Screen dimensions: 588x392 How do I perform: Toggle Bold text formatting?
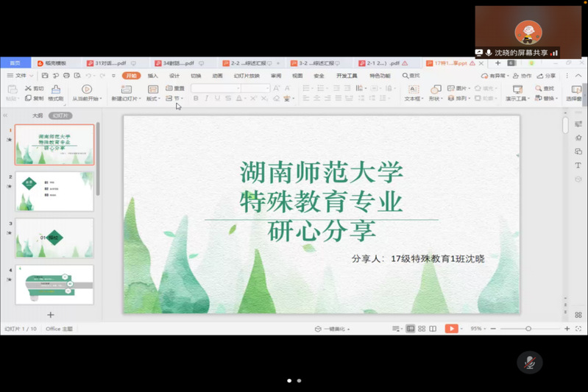(x=196, y=99)
